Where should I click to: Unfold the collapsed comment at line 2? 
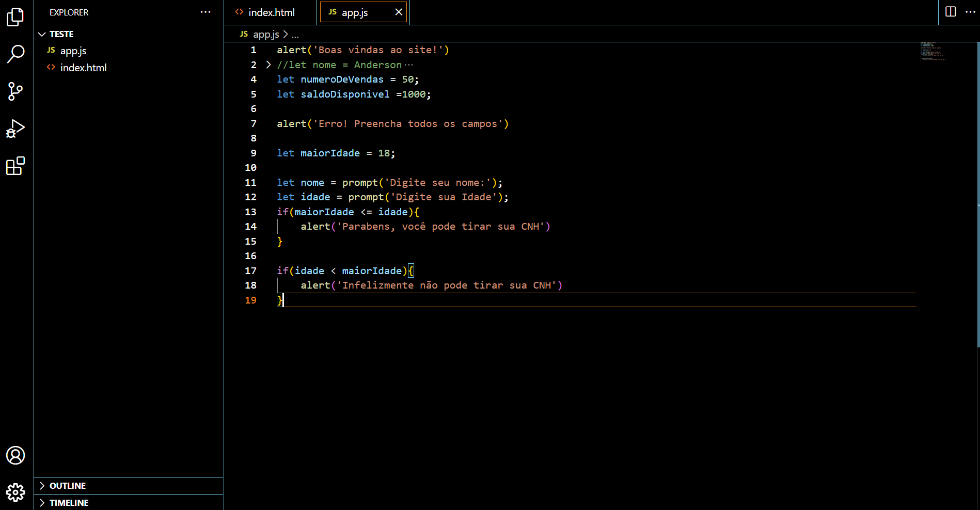click(268, 65)
